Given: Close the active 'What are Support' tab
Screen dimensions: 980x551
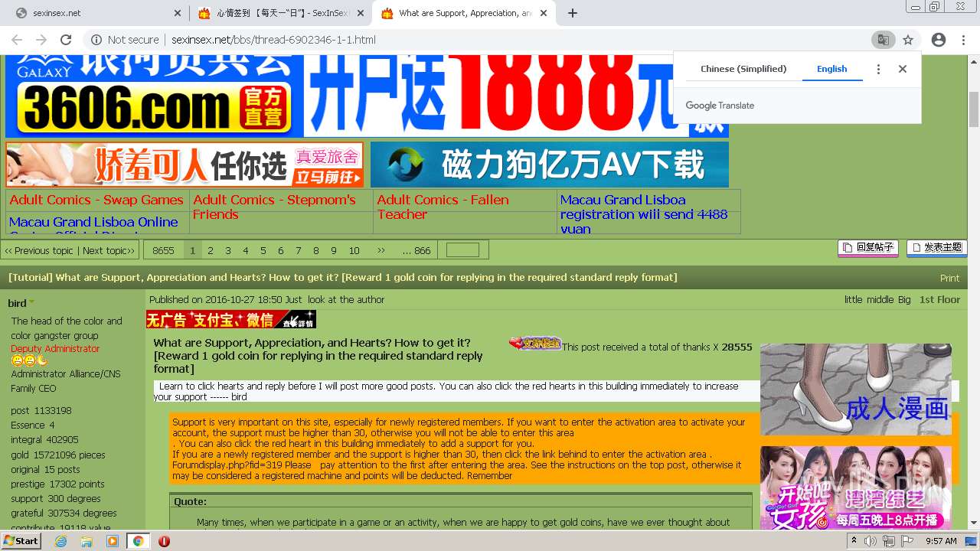Looking at the screenshot, I should coord(544,13).
